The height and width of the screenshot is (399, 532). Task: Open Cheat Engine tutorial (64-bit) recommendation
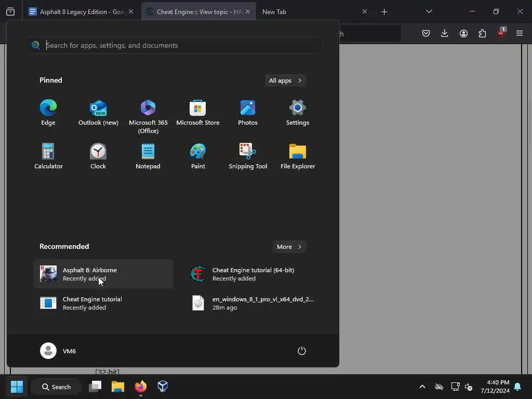coord(253,274)
